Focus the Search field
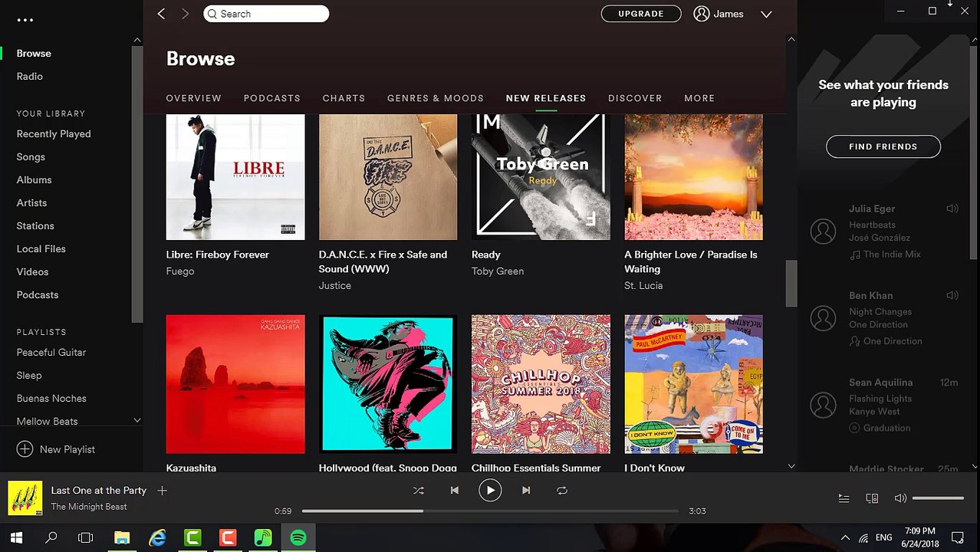Screen dimensions: 980x552 [266, 14]
